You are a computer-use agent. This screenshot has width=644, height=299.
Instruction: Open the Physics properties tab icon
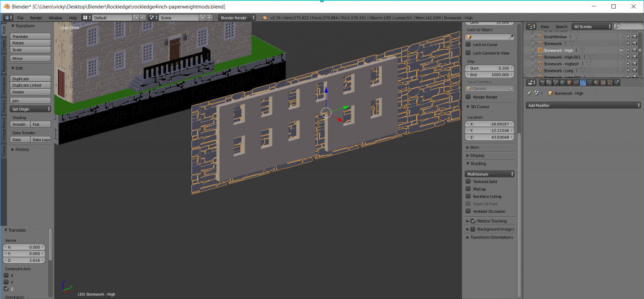616,82
